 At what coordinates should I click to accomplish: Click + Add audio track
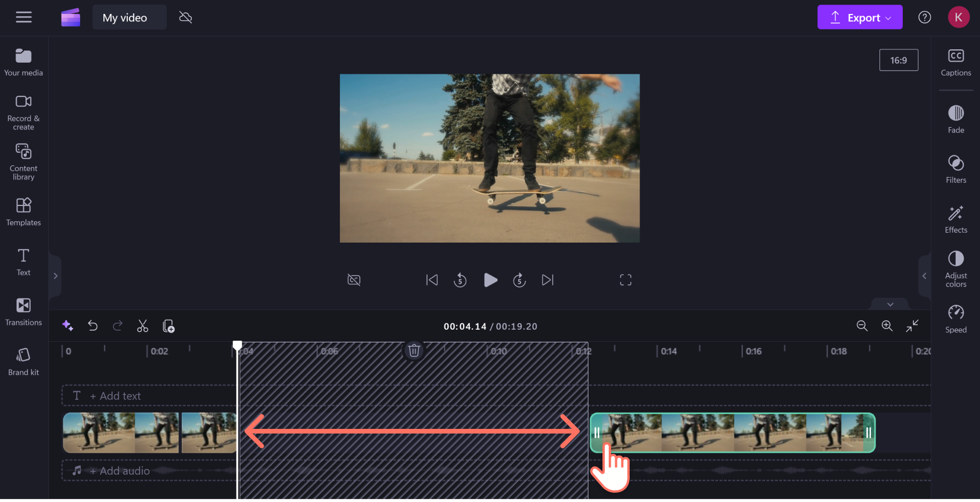[x=120, y=471]
